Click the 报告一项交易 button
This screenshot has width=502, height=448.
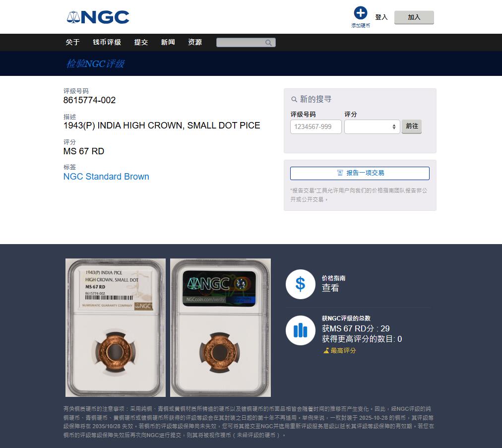click(360, 173)
